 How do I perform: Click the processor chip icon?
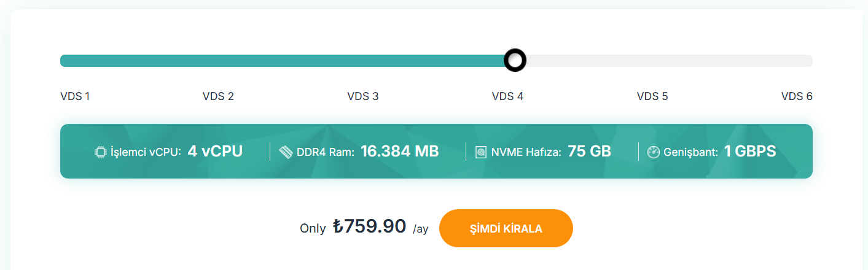101,152
